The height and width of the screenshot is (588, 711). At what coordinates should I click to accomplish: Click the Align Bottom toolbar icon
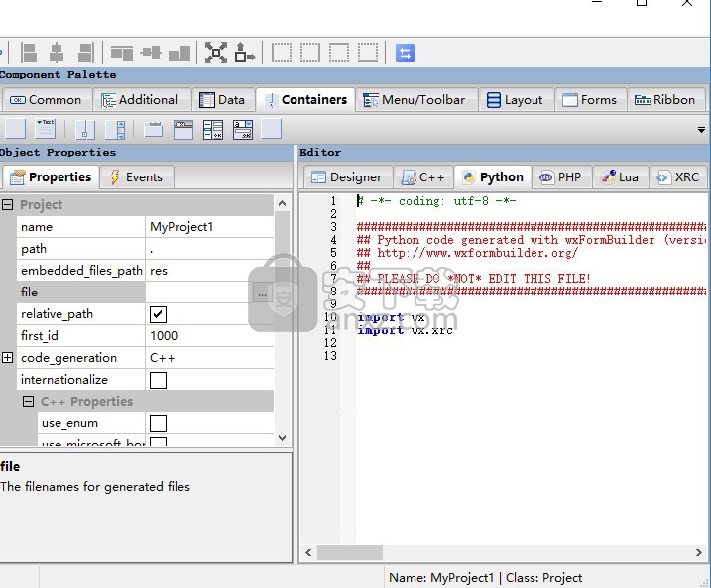click(x=179, y=53)
